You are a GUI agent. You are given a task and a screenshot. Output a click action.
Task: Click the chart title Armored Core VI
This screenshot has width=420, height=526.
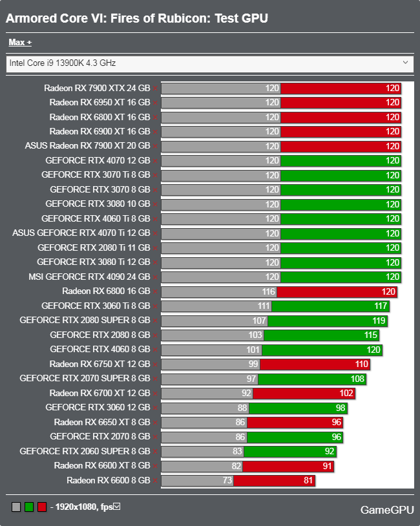tap(137, 19)
